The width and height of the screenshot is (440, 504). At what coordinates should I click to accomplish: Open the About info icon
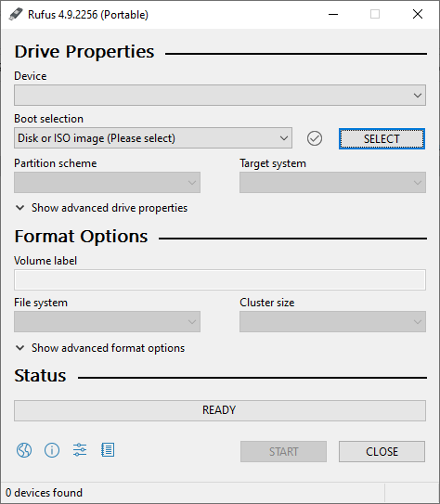(x=52, y=450)
